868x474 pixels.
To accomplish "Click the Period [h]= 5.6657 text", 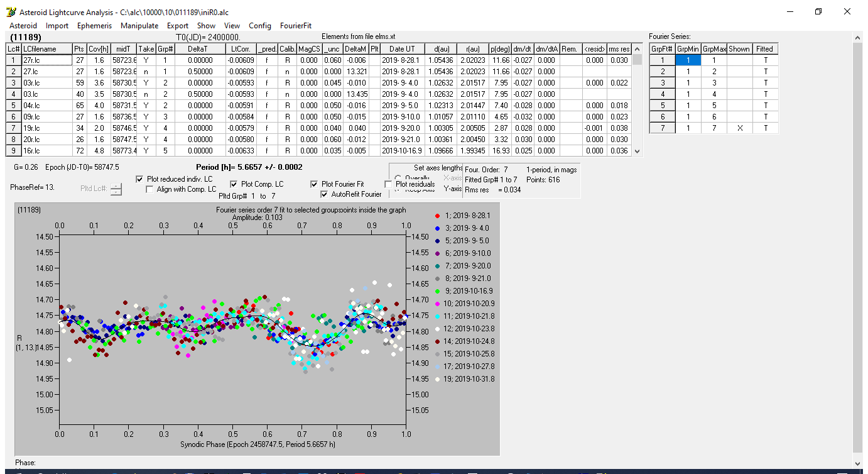I will [x=249, y=167].
